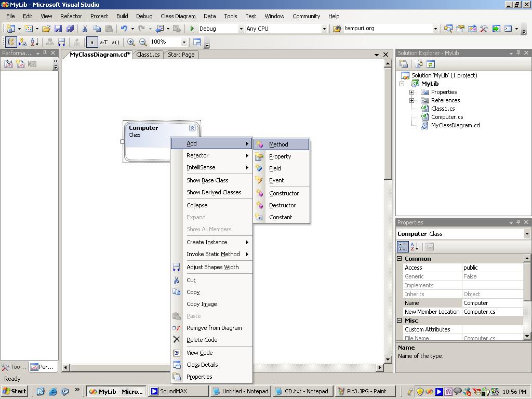
Task: Switch to the Class1.cs tab
Action: click(148, 55)
